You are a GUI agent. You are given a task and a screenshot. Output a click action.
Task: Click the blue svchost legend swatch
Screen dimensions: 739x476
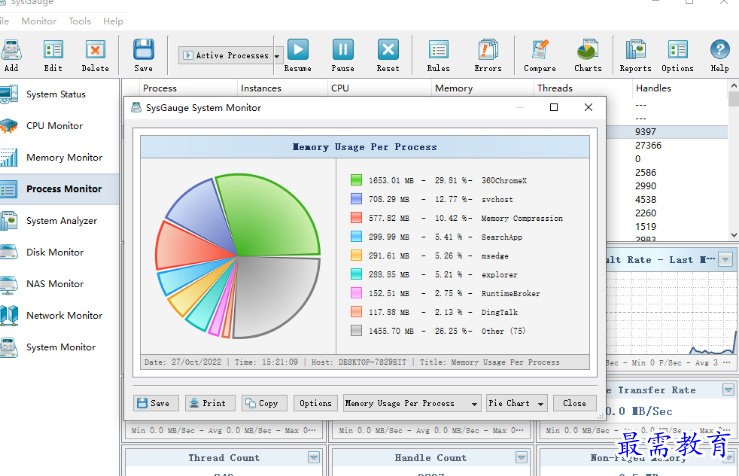pyautogui.click(x=356, y=199)
